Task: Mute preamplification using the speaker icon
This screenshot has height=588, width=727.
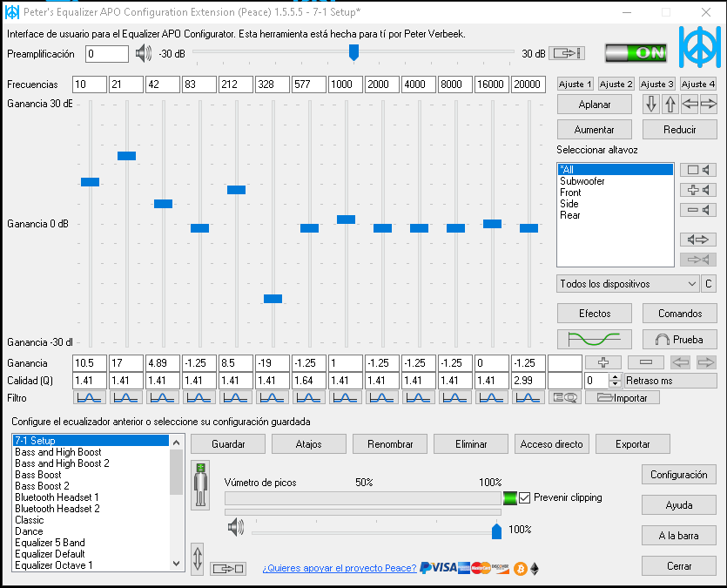Action: (144, 54)
